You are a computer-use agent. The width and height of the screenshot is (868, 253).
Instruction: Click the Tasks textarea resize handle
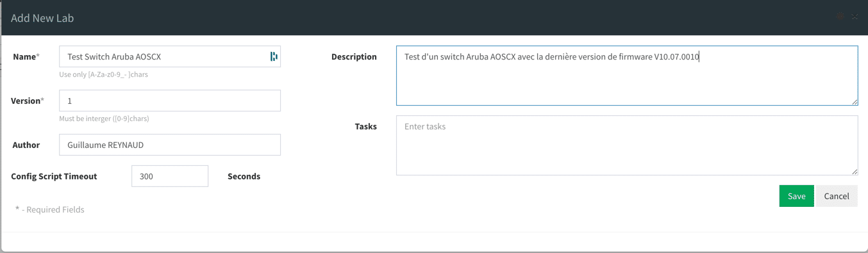[855, 172]
